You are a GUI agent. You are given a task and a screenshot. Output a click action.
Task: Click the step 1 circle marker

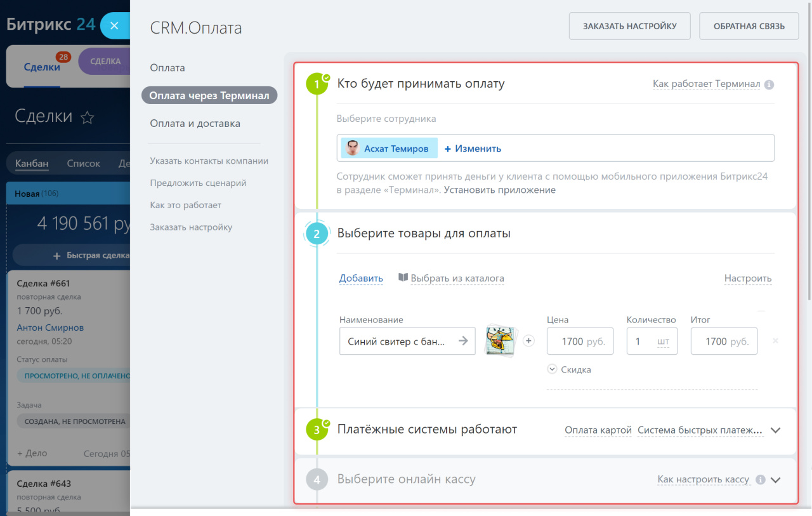tap(317, 84)
